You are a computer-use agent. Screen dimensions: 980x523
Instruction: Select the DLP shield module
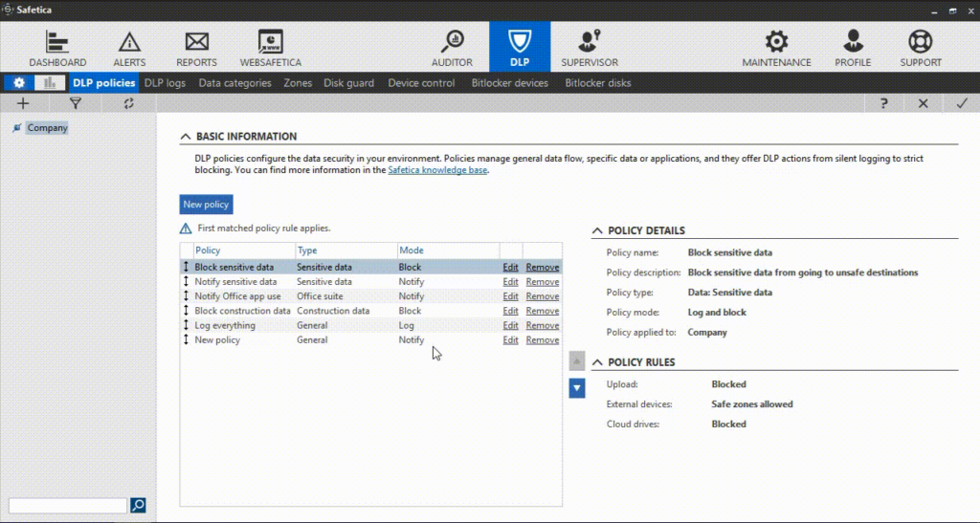click(x=520, y=47)
